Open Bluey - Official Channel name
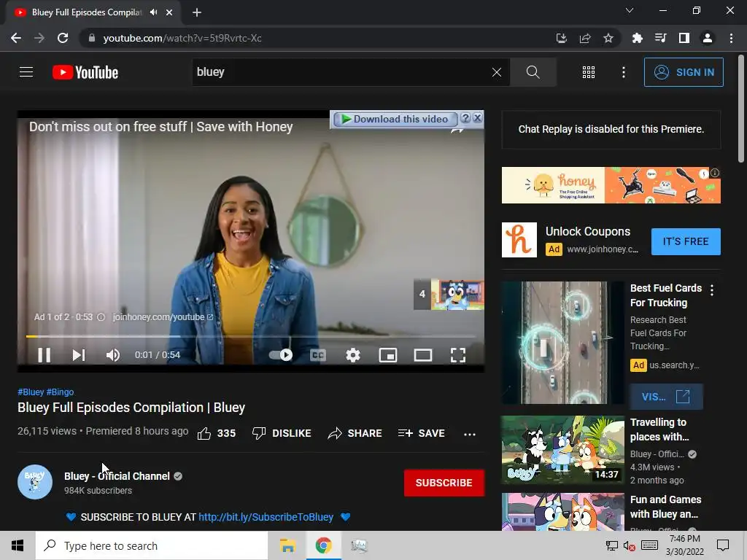 pyautogui.click(x=117, y=476)
